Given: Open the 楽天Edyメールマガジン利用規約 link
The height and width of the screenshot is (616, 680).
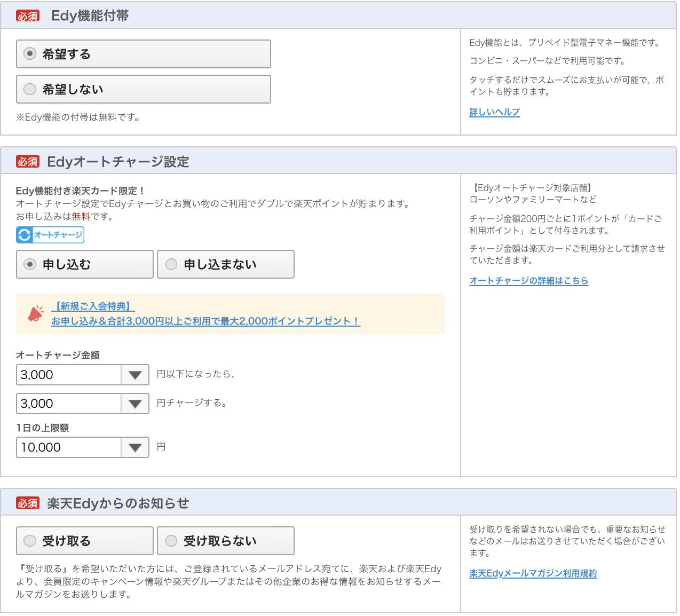Looking at the screenshot, I should click(x=533, y=573).
